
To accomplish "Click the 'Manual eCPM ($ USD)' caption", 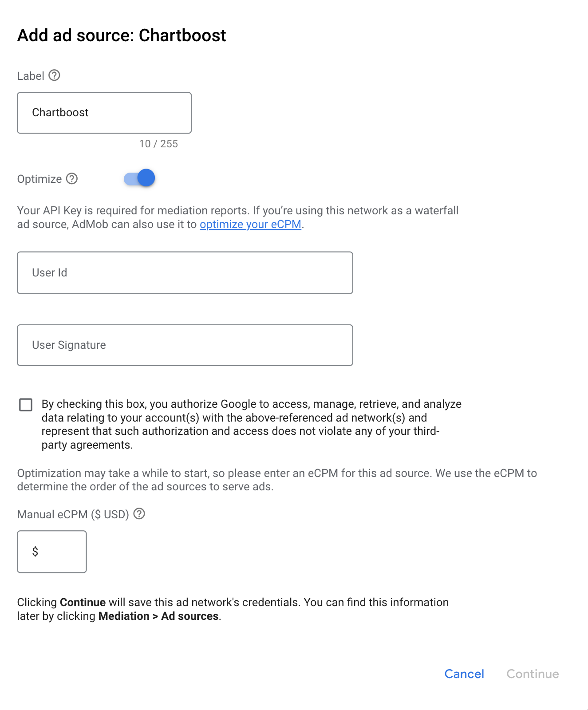I will [73, 514].
